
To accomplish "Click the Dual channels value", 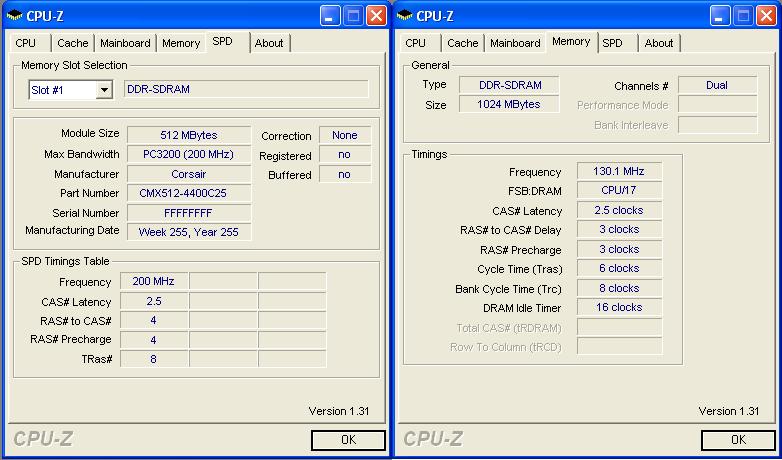I will pos(718,85).
